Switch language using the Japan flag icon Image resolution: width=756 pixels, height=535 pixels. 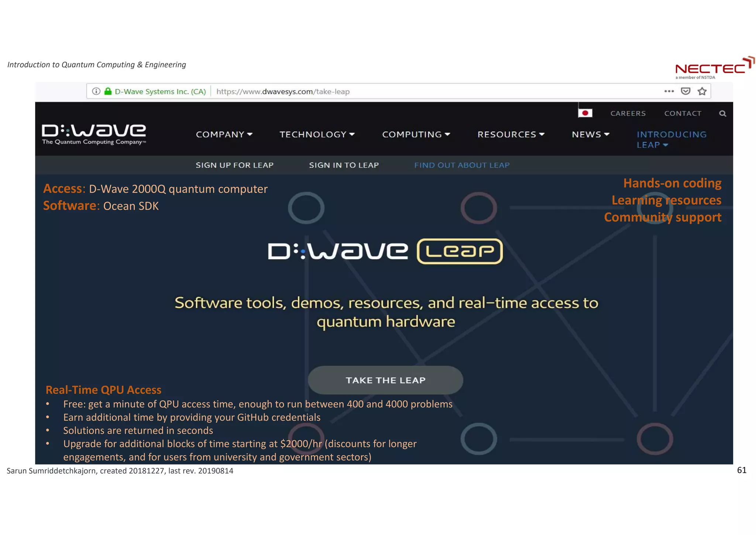point(585,113)
